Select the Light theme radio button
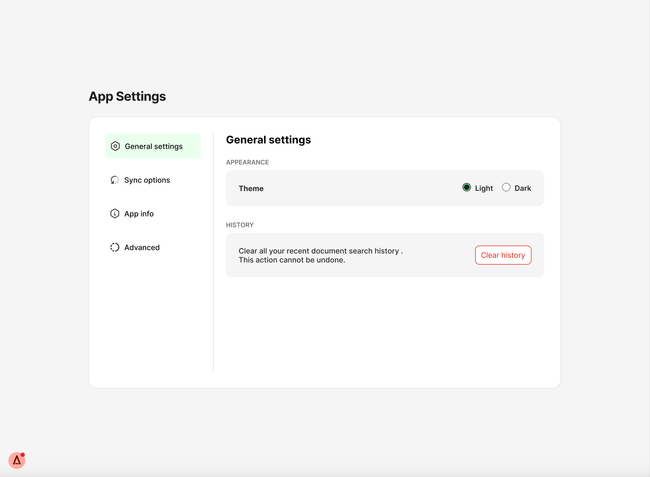650x477 pixels. coord(466,187)
